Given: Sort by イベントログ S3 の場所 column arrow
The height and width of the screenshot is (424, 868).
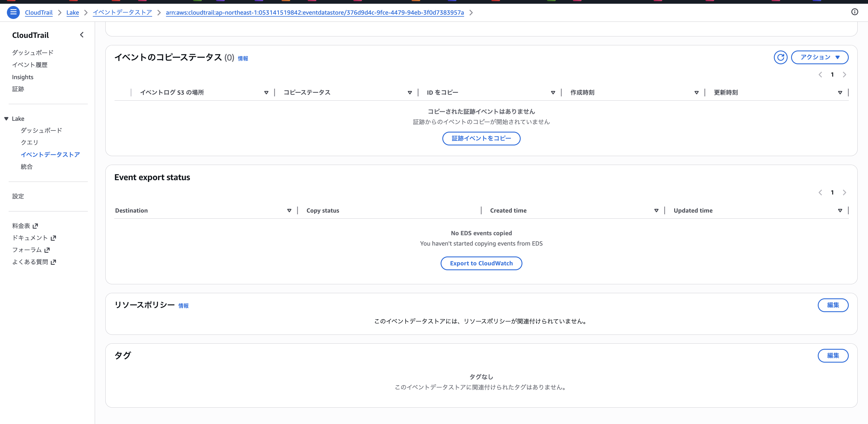Looking at the screenshot, I should pyautogui.click(x=266, y=93).
